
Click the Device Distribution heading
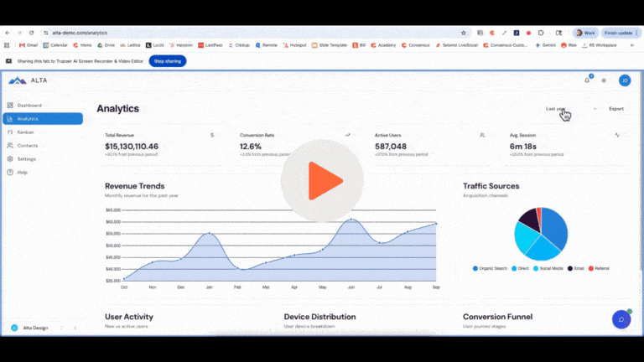point(319,317)
